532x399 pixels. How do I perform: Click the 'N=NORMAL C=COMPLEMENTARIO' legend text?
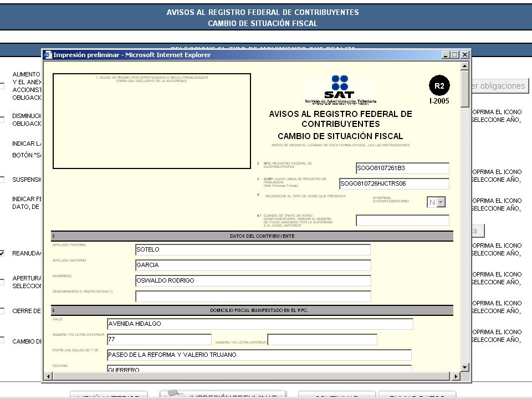(391, 199)
